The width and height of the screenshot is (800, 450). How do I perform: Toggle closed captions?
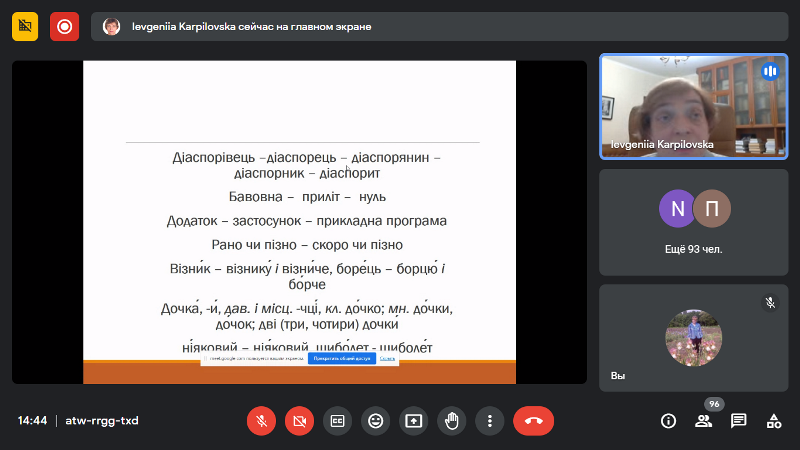point(337,421)
